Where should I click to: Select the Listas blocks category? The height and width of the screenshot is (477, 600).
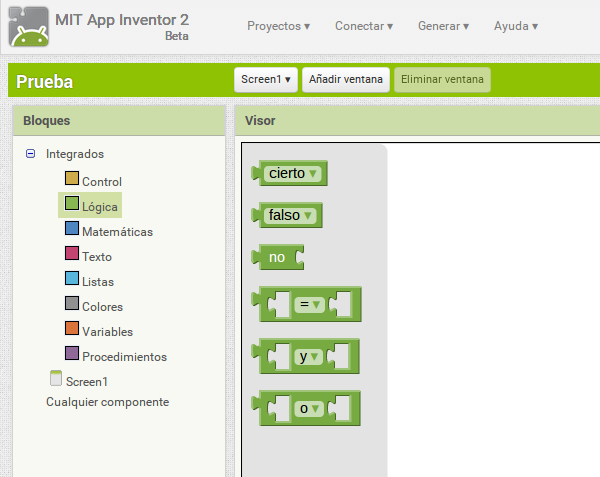(98, 282)
